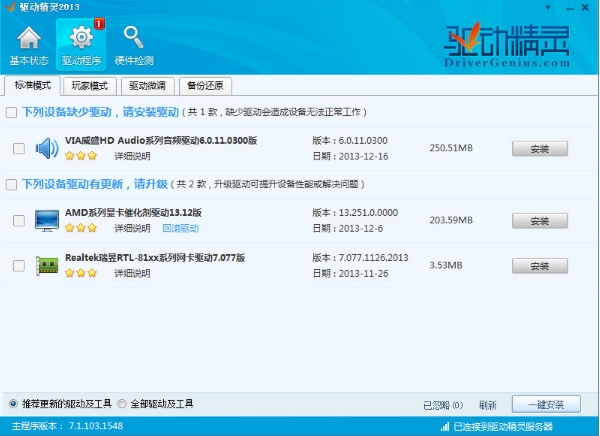Image resolution: width=600 pixels, height=436 pixels.
Task: Click the 已连接到驱动精灵服务器 status text
Action: tap(503, 426)
